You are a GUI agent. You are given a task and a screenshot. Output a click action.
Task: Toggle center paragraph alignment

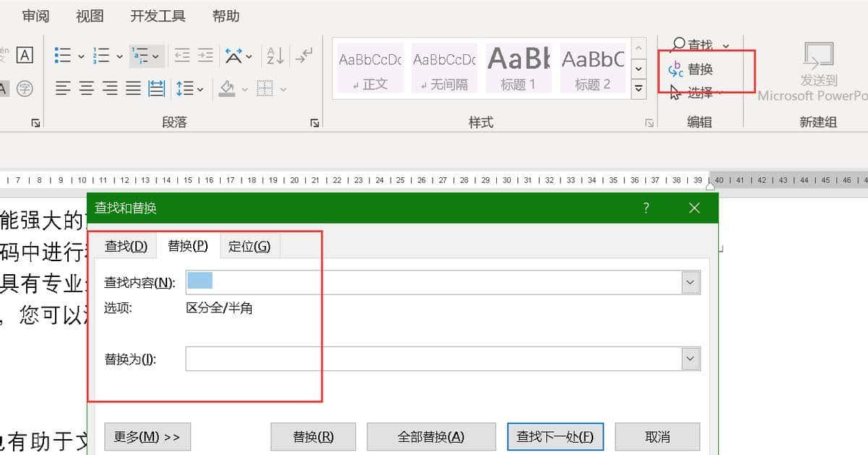tap(87, 88)
